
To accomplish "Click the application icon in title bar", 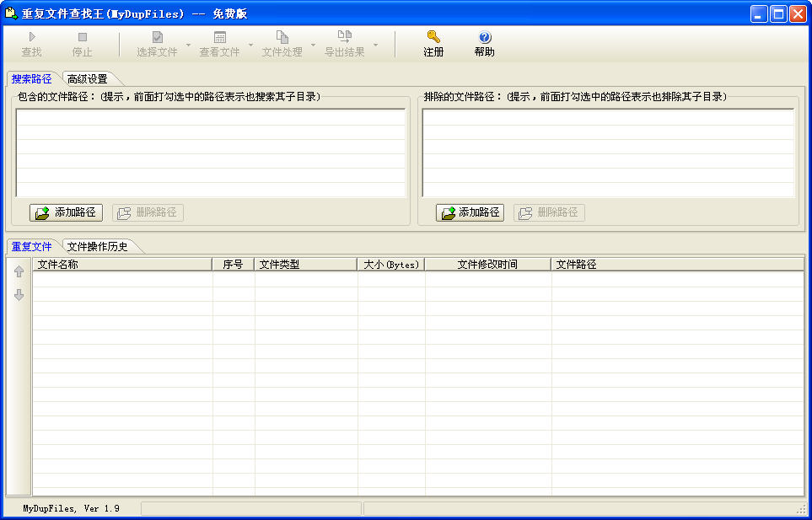I will click(12, 13).
